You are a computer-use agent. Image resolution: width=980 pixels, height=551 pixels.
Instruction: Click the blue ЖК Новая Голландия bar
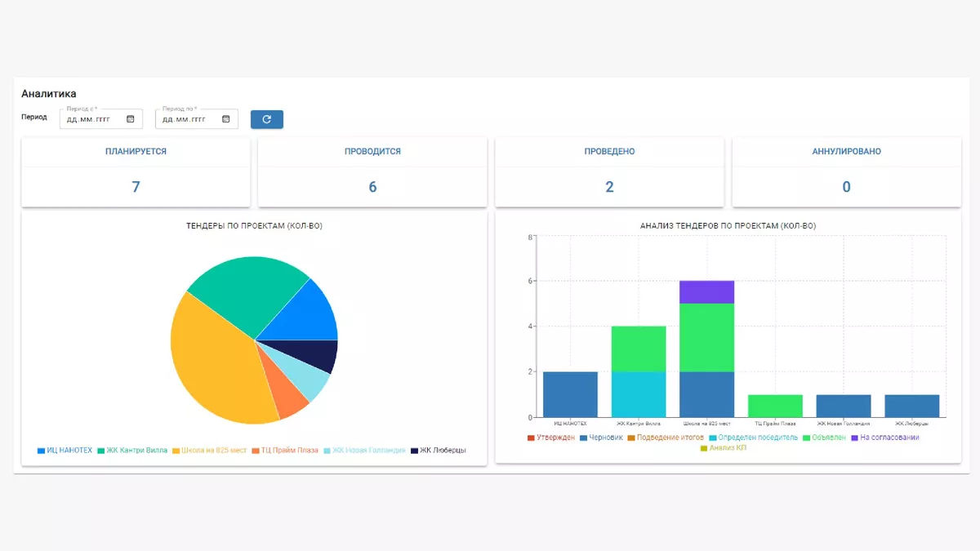tap(844, 406)
